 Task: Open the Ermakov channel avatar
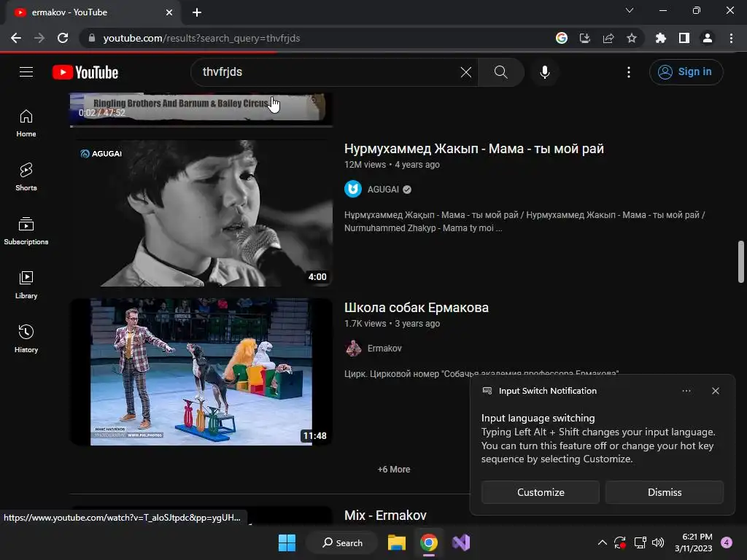[x=353, y=348]
